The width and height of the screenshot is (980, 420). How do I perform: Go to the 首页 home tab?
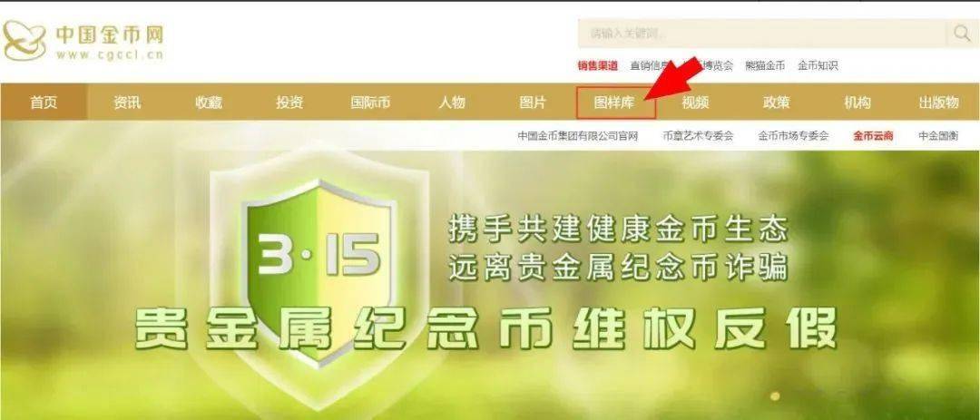[x=44, y=103]
